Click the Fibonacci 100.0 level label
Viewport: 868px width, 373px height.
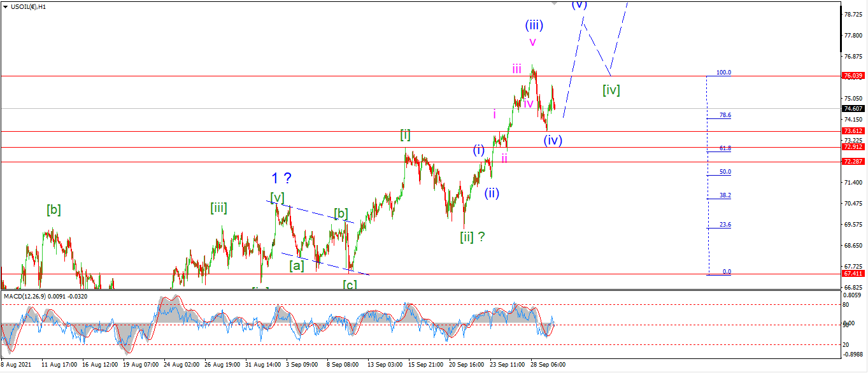(x=723, y=73)
